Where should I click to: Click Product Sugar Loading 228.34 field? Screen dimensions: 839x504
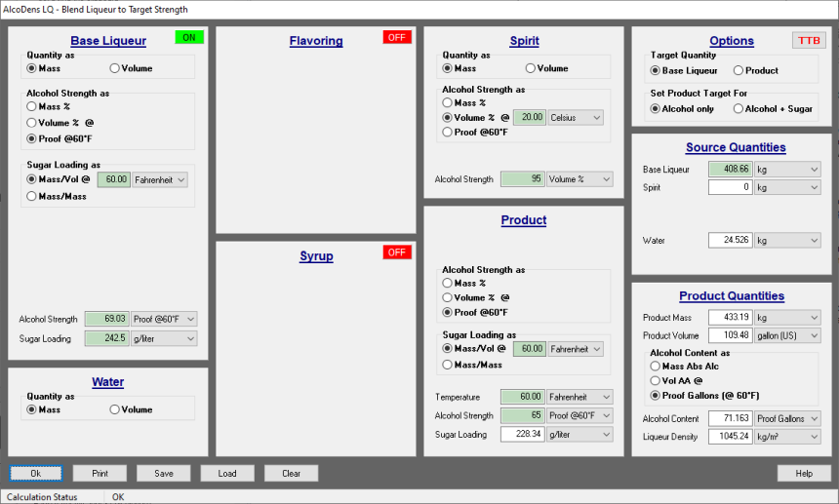(x=523, y=435)
